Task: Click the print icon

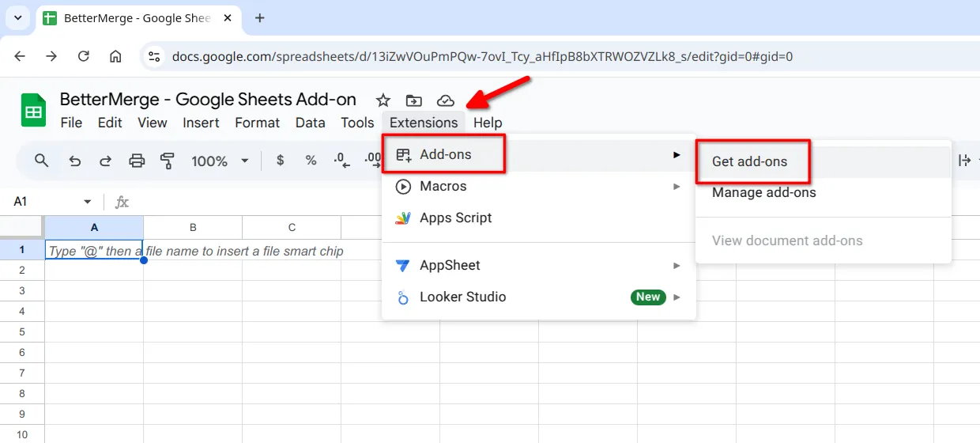Action: tap(137, 161)
